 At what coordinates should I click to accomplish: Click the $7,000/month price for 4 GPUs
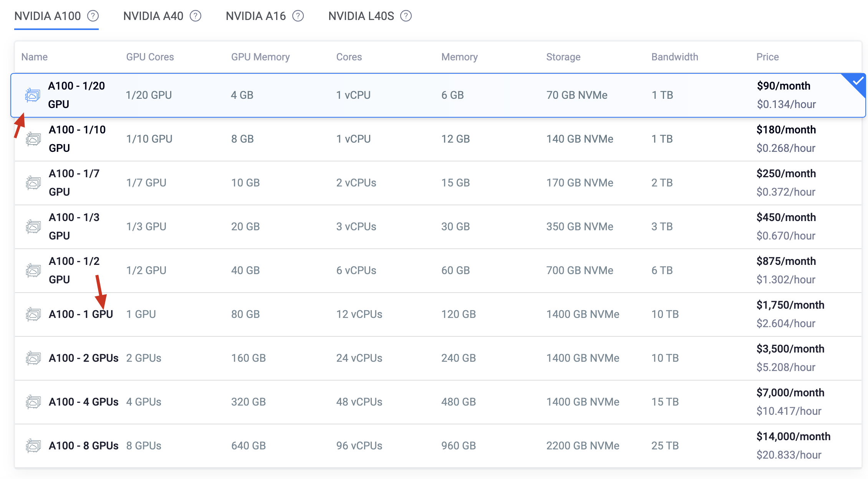790,393
